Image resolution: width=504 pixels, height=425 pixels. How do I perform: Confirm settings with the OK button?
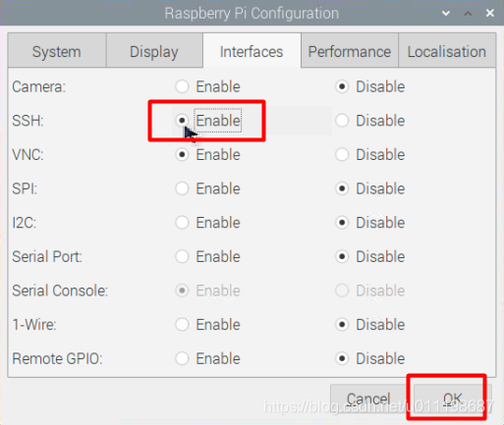pos(453,398)
